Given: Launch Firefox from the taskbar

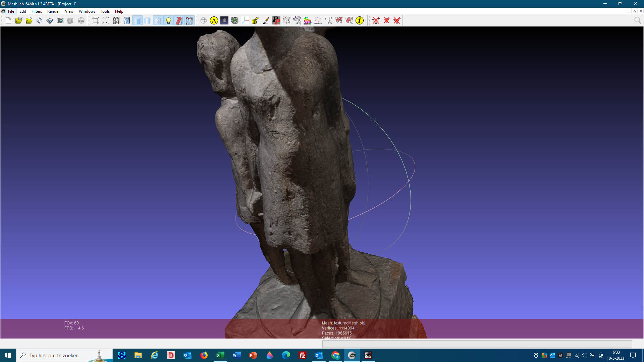Looking at the screenshot, I should tap(204, 355).
